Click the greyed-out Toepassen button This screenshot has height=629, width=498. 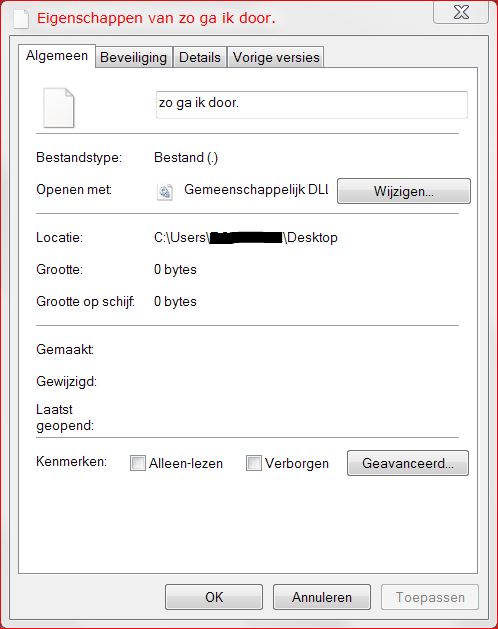pyautogui.click(x=430, y=597)
